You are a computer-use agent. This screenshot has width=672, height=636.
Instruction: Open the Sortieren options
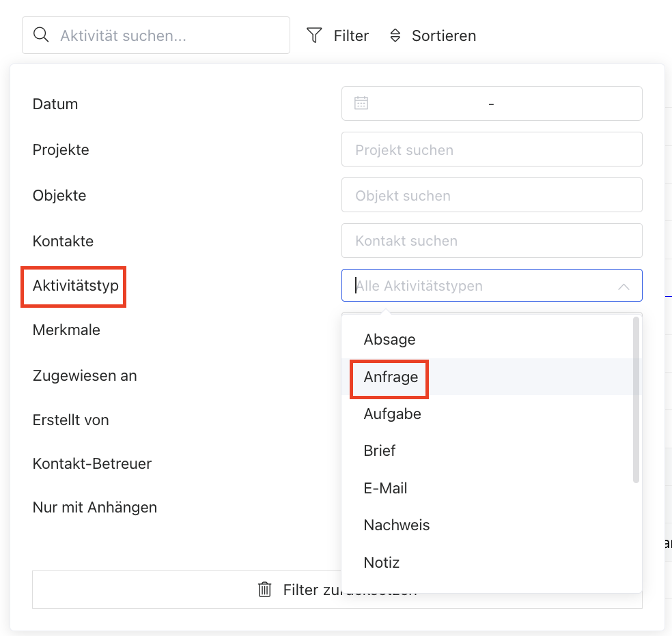point(443,35)
